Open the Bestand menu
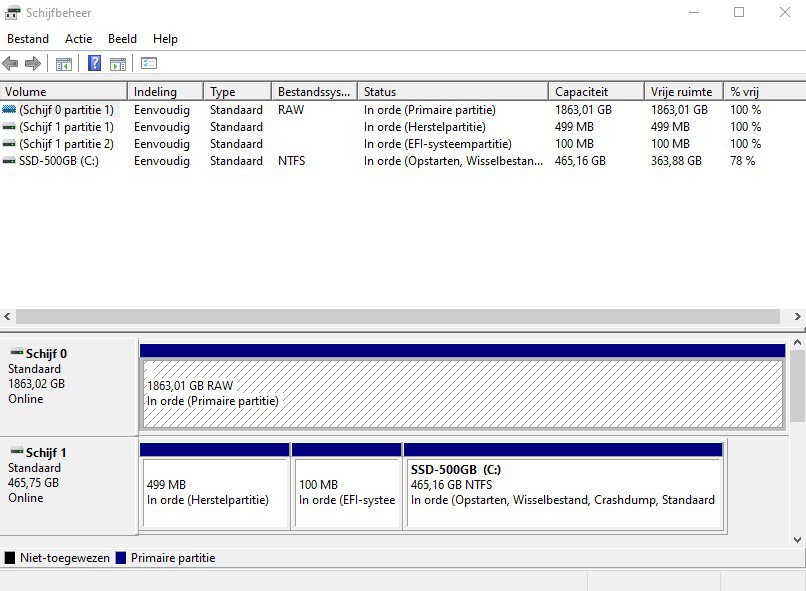This screenshot has width=806, height=591. pyautogui.click(x=28, y=39)
